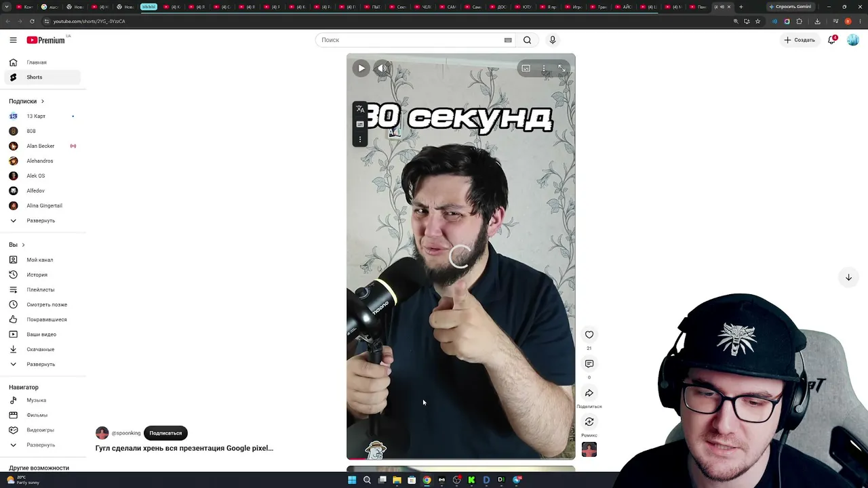Open the on-screen keyboard in search box
This screenshot has height=488, width=868.
pyautogui.click(x=508, y=40)
